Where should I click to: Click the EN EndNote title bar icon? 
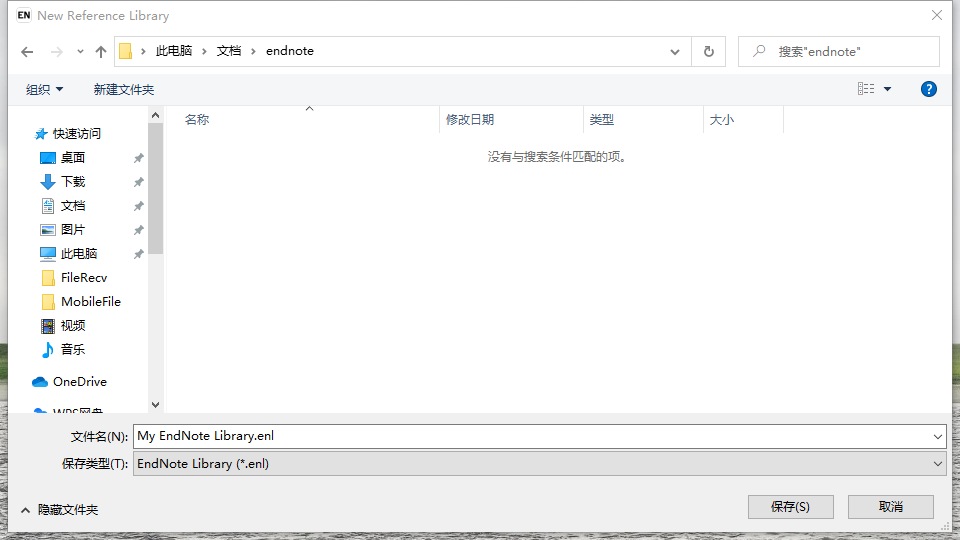click(24, 15)
